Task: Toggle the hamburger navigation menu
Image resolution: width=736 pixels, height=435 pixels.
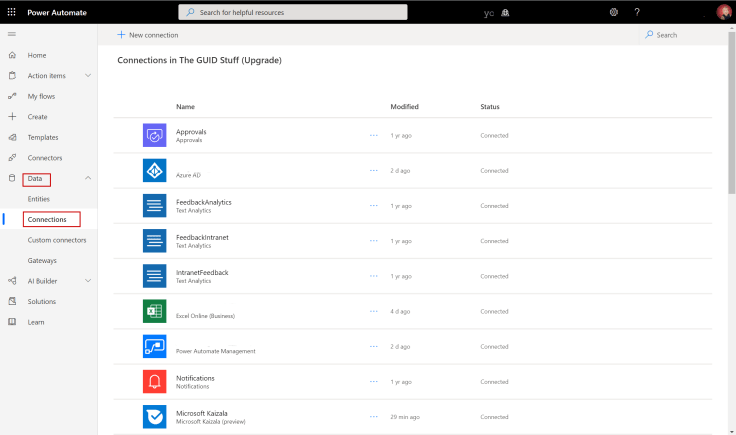Action: [12, 34]
